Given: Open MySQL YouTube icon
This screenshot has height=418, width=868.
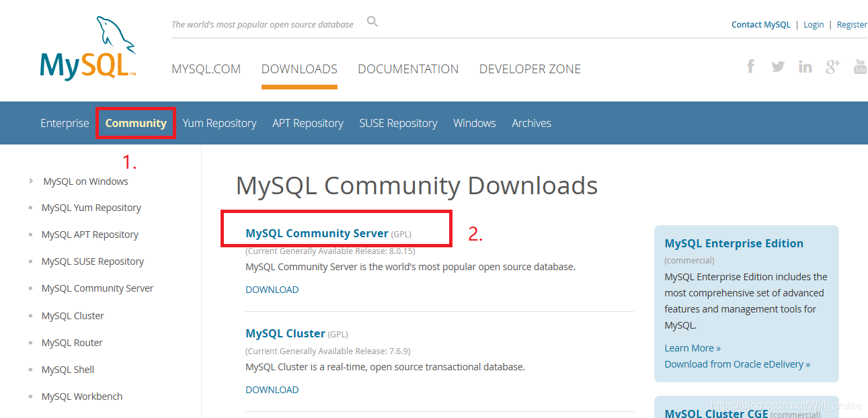Looking at the screenshot, I should point(860,66).
